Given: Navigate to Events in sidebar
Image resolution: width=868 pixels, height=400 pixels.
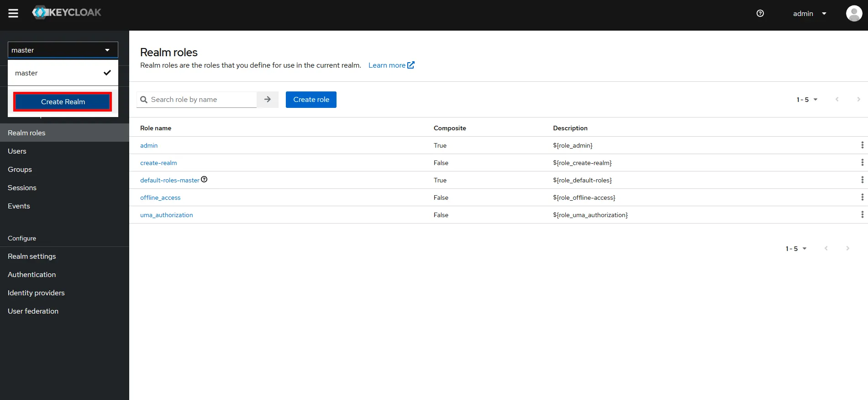Looking at the screenshot, I should pyautogui.click(x=64, y=206).
